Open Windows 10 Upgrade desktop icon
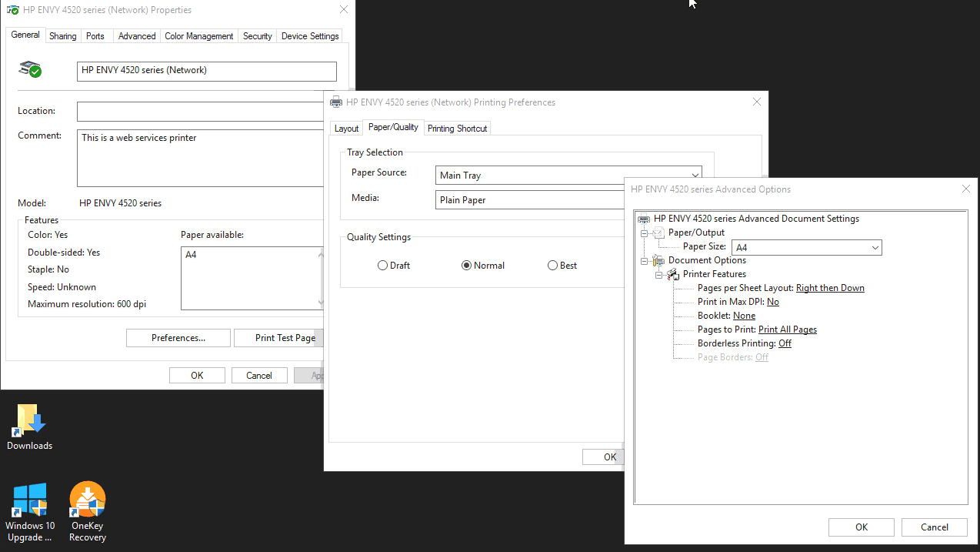980x552 pixels. (x=30, y=512)
